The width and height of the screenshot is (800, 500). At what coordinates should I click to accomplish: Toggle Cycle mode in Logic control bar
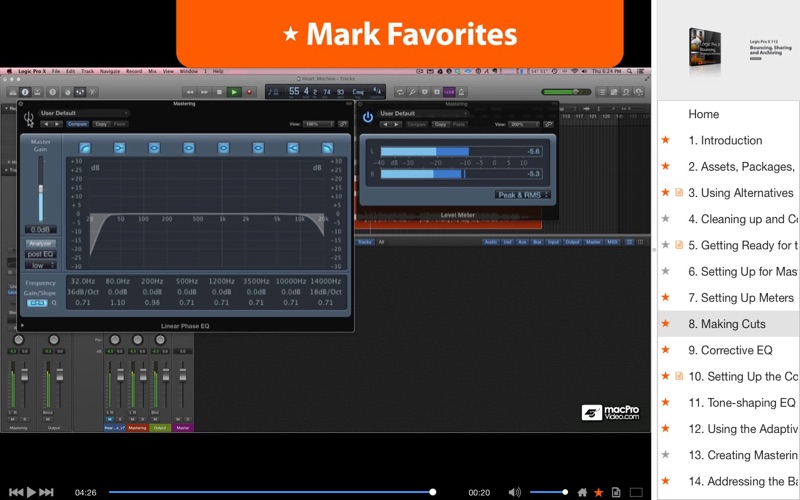[x=400, y=92]
